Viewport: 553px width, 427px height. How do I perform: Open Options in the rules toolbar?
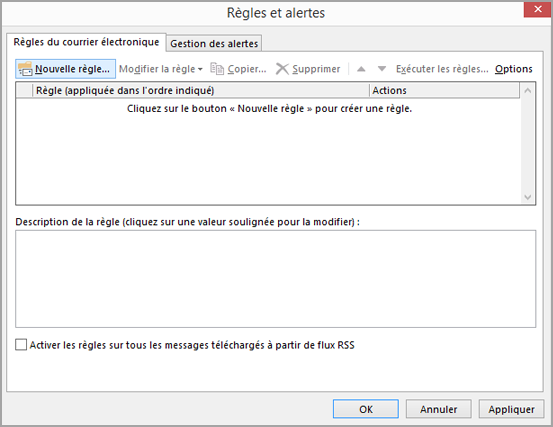pyautogui.click(x=514, y=69)
